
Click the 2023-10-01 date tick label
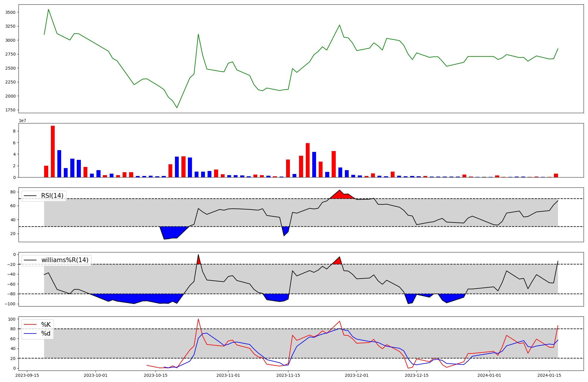point(96,375)
